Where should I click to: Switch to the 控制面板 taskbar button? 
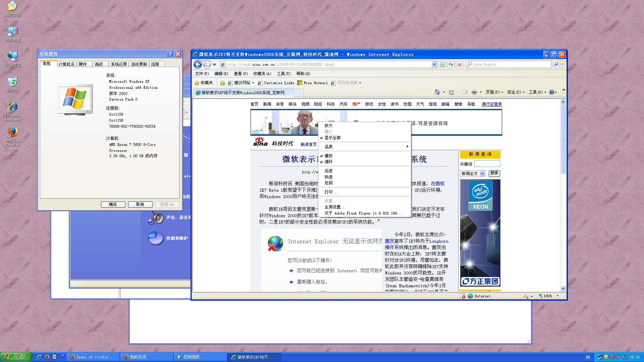[200, 357]
